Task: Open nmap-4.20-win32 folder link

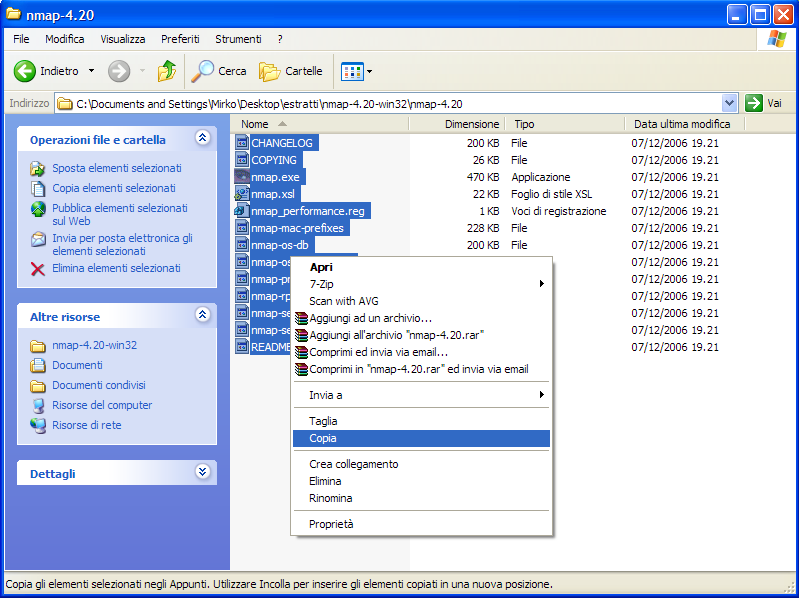Action: coord(94,345)
